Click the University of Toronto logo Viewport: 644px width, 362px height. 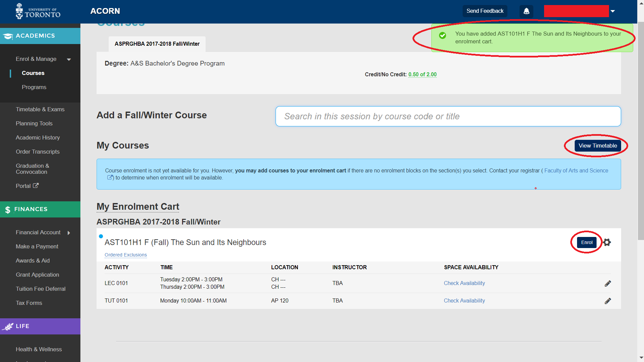click(38, 11)
